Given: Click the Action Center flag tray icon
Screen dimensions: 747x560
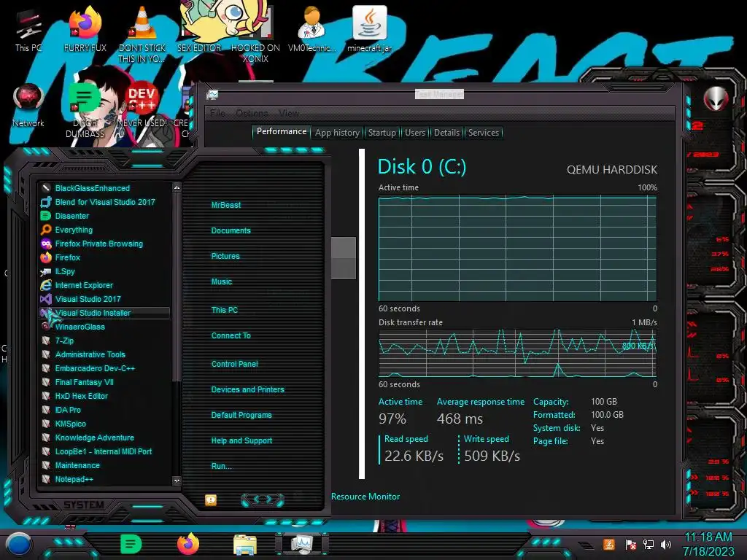Looking at the screenshot, I should (630, 544).
